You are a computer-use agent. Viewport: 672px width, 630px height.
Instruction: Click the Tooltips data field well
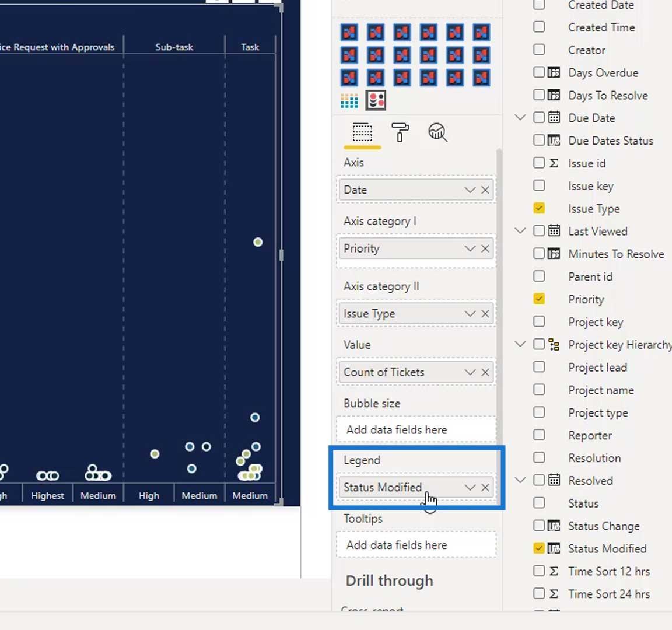(x=416, y=545)
